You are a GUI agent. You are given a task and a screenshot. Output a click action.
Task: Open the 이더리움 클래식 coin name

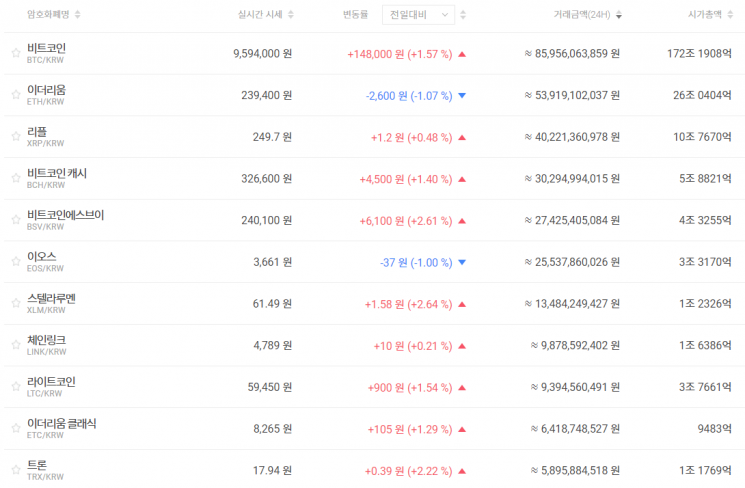tap(61, 423)
